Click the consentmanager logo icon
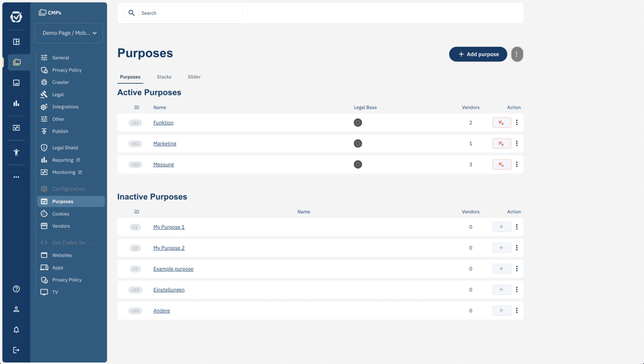 (16, 17)
